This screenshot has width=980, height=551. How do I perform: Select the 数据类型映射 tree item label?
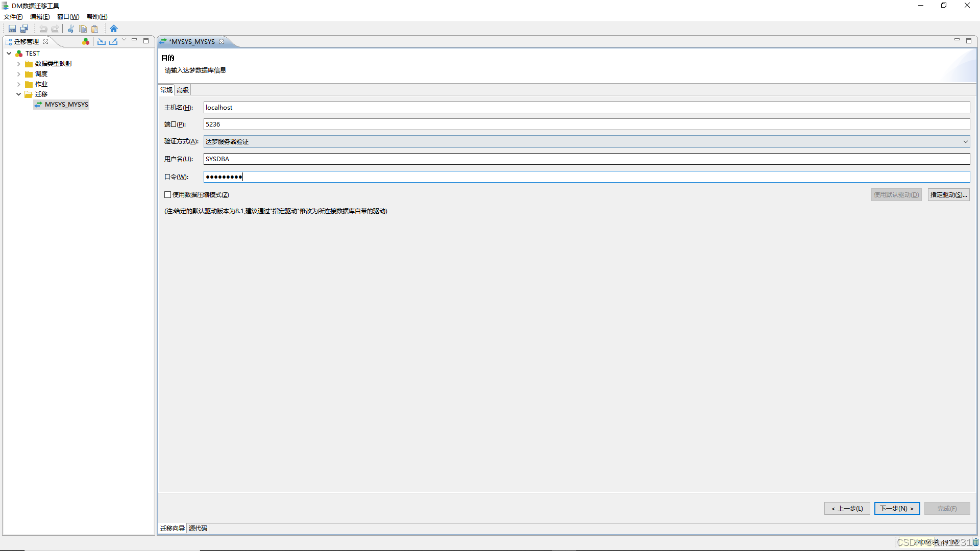click(54, 64)
